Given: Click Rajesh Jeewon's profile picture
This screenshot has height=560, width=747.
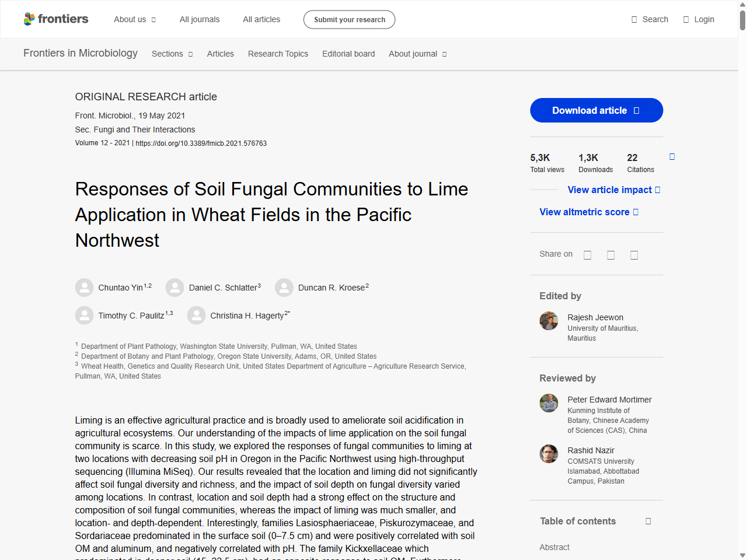Looking at the screenshot, I should click(x=549, y=321).
